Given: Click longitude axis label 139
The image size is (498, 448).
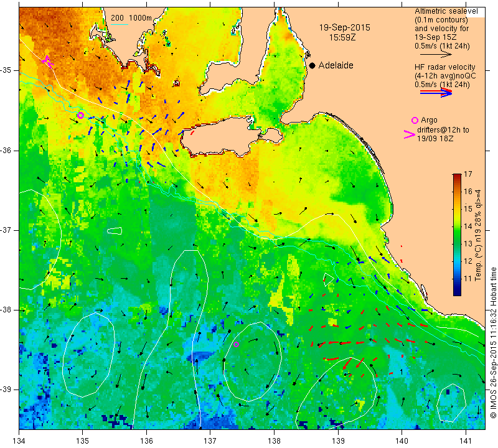Looking at the screenshot, I should point(338,441).
